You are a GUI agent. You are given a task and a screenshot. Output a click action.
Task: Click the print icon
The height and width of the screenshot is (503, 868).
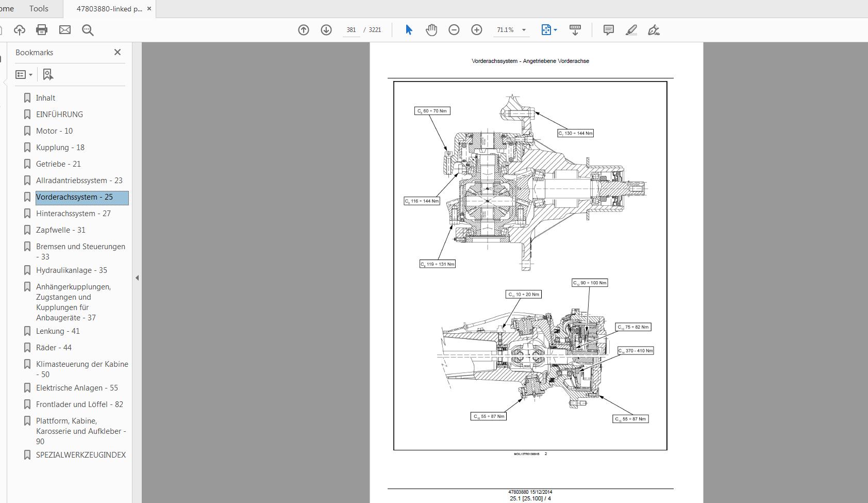[42, 30]
